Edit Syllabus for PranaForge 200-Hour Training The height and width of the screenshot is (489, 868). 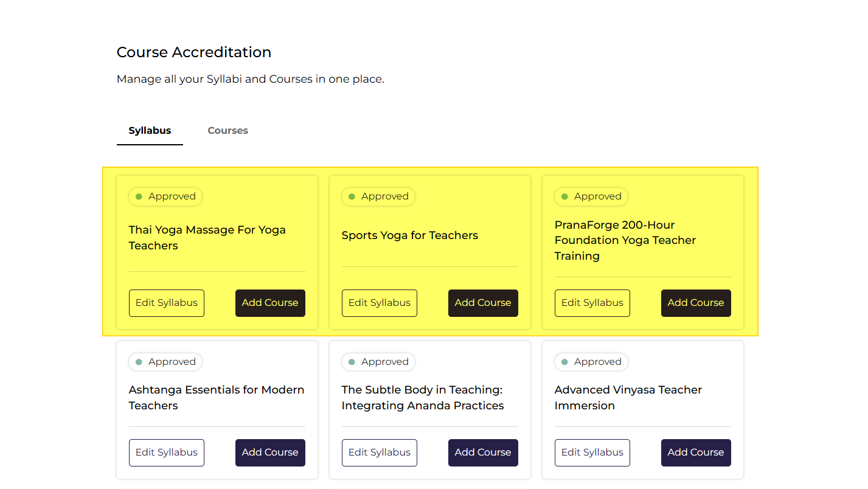point(592,303)
